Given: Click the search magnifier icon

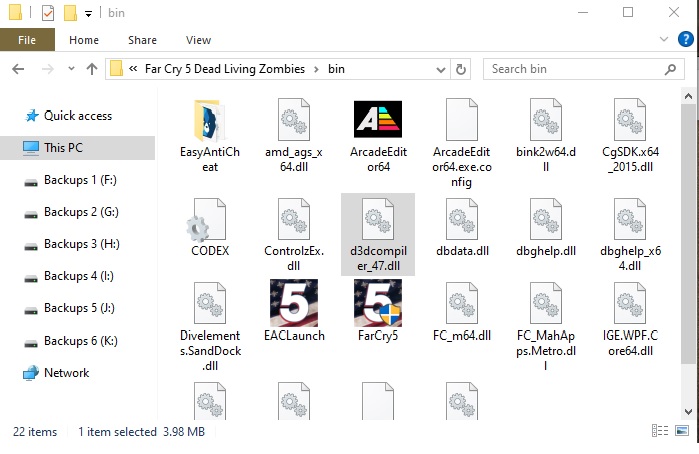Looking at the screenshot, I should click(x=670, y=69).
